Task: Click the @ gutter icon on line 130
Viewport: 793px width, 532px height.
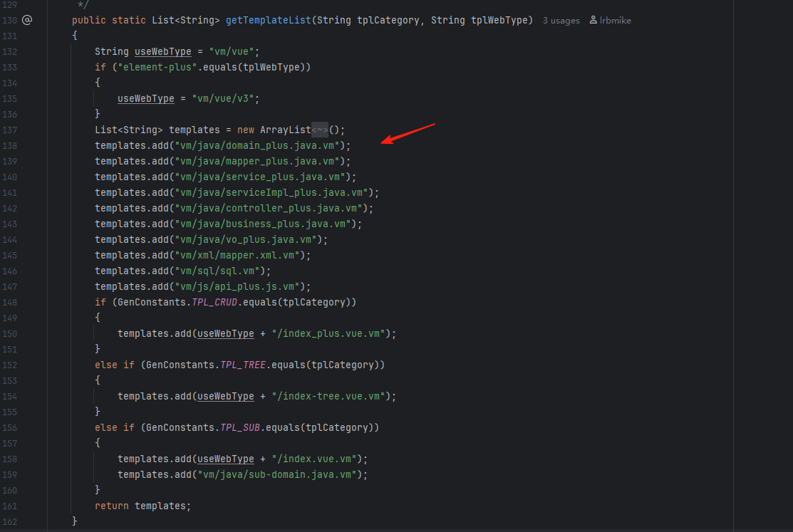Action: pos(27,20)
